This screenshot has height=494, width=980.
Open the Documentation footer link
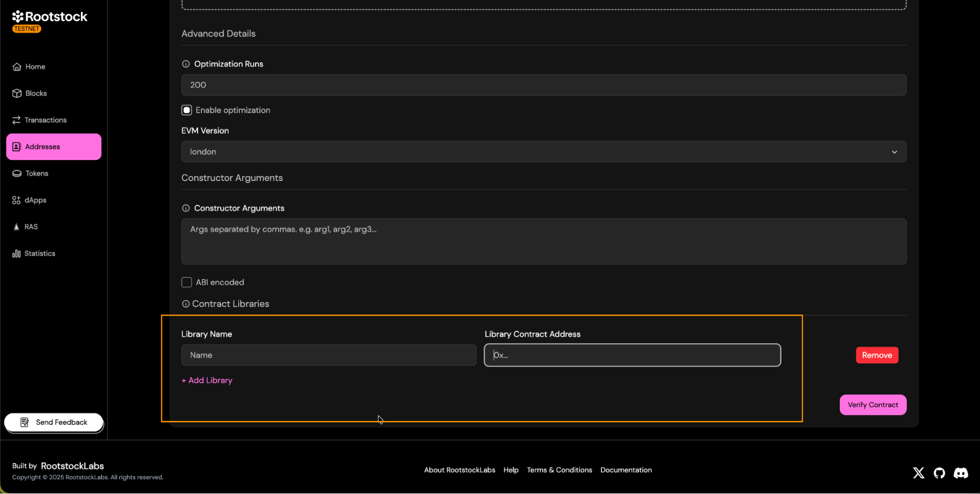[x=626, y=470]
